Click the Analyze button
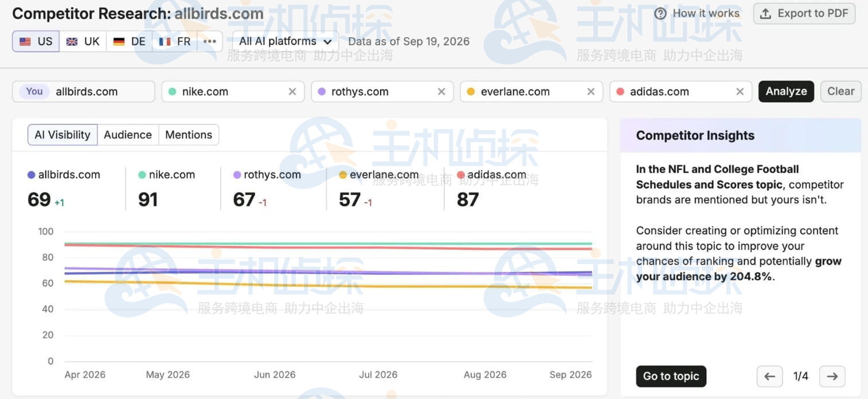This screenshot has height=399, width=868. pyautogui.click(x=786, y=92)
